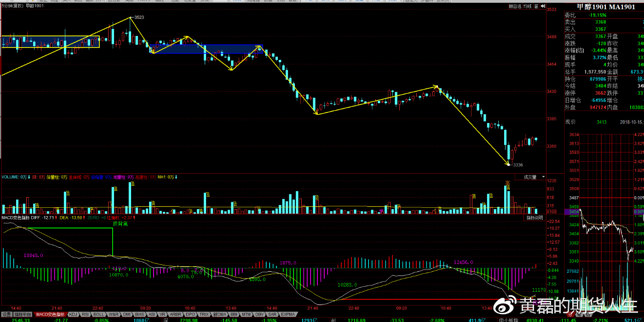
Task: Switch to the VR indicator tab
Action: [162, 314]
